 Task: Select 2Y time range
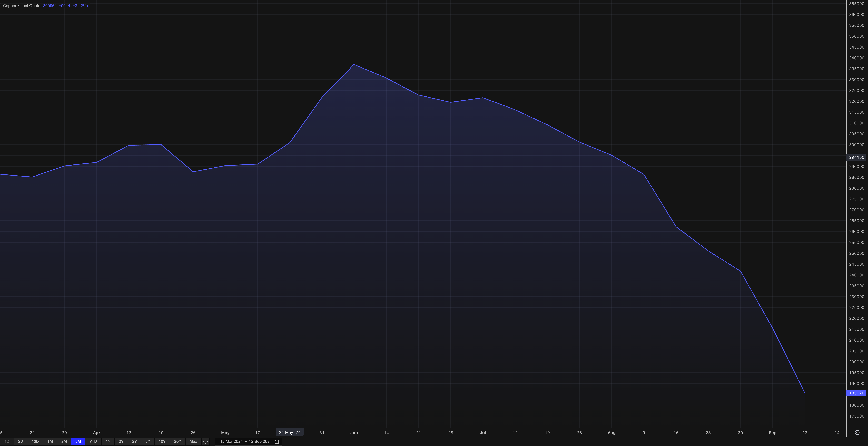[121, 442]
